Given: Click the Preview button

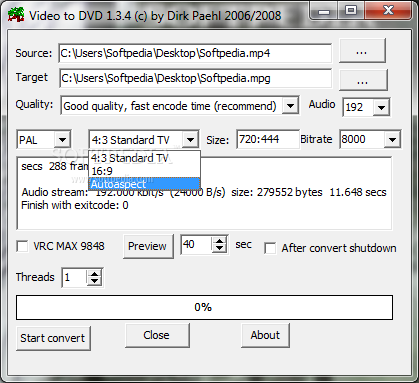Looking at the screenshot, I should (148, 246).
